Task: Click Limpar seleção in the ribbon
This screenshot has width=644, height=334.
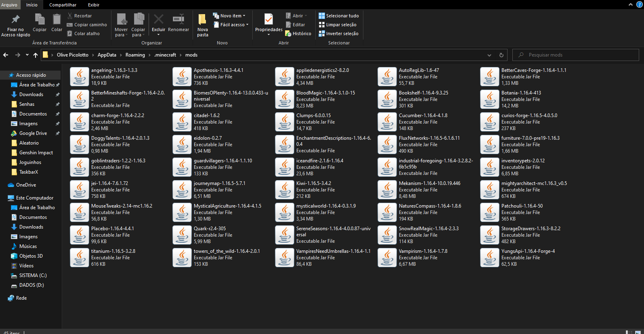Action: (x=338, y=25)
